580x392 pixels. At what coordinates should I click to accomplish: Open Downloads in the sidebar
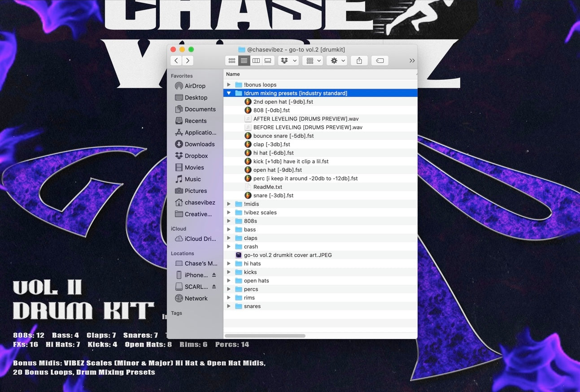(195, 144)
